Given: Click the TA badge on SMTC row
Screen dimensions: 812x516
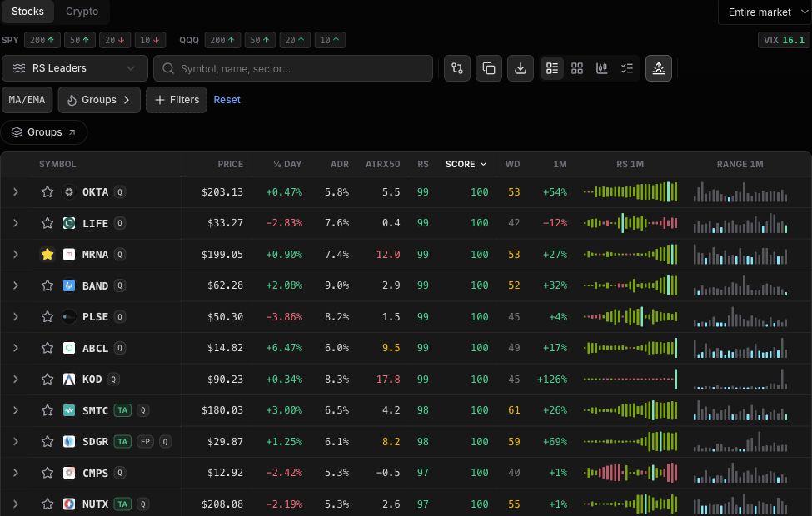Looking at the screenshot, I should (x=122, y=410).
